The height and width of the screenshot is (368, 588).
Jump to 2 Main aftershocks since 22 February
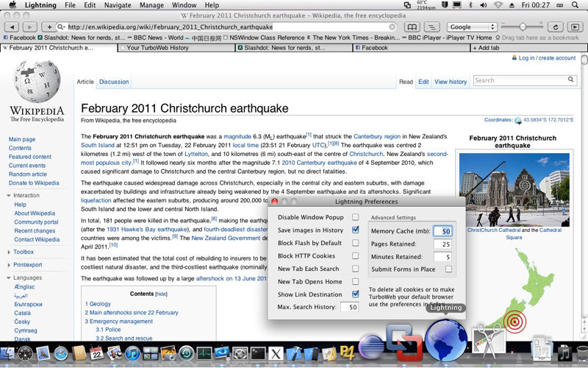[132, 312]
